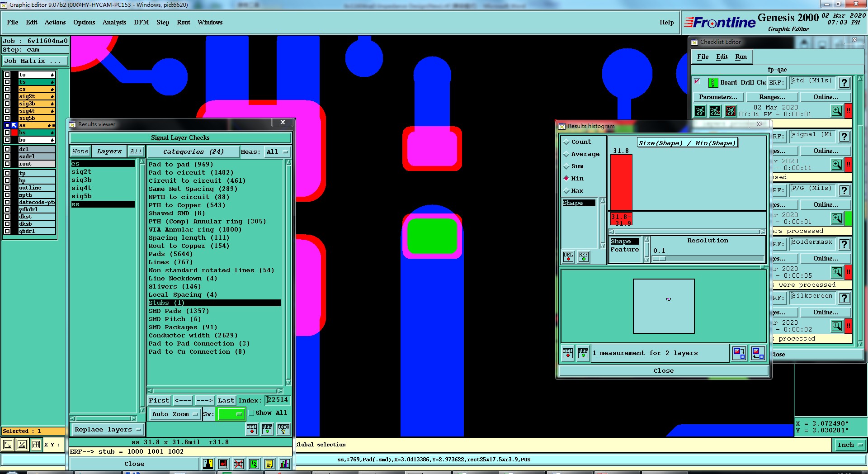
Task: Open the green Sv severity dropdown
Action: click(231, 414)
